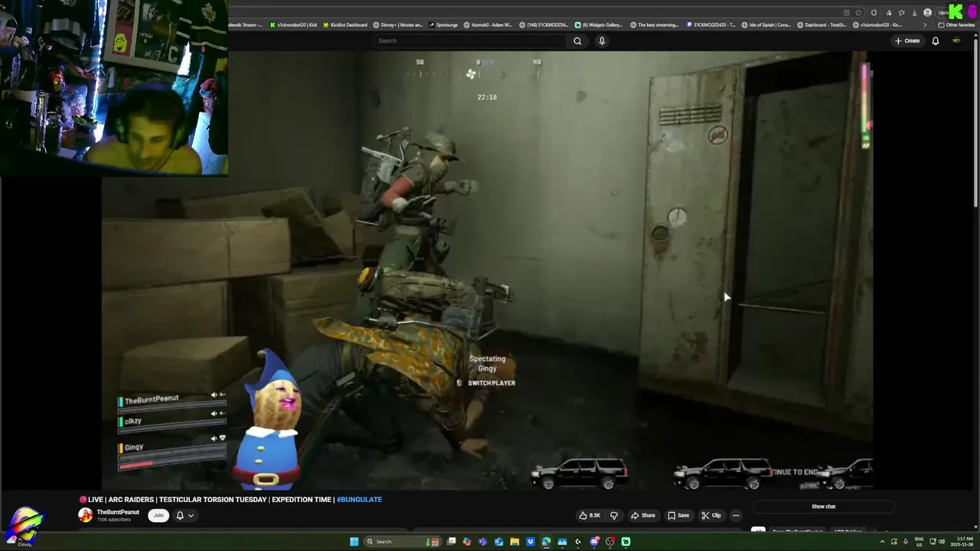This screenshot has width=980, height=551.
Task: Open Windows Start menu
Action: pyautogui.click(x=354, y=542)
